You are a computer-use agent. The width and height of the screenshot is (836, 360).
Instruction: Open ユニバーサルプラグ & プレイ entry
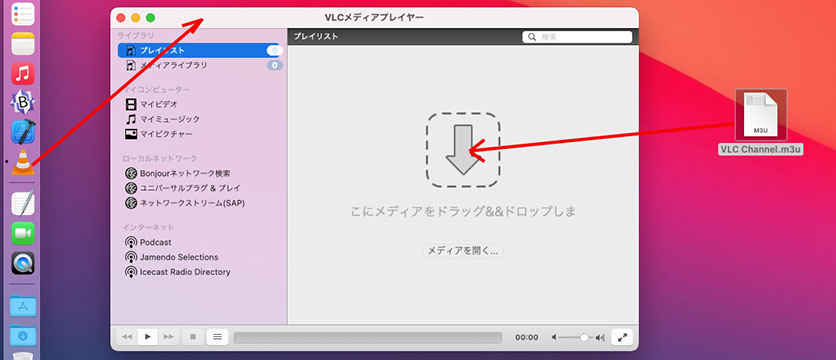(x=182, y=188)
